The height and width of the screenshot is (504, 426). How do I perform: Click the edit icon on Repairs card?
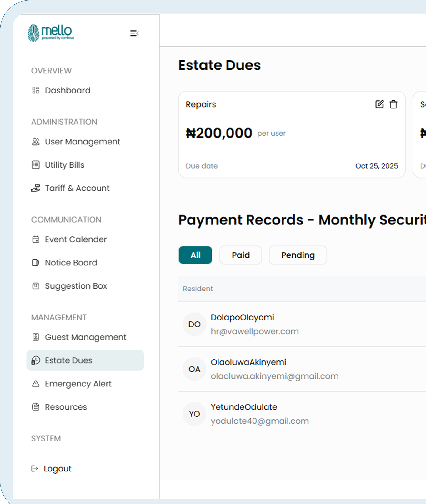(379, 104)
